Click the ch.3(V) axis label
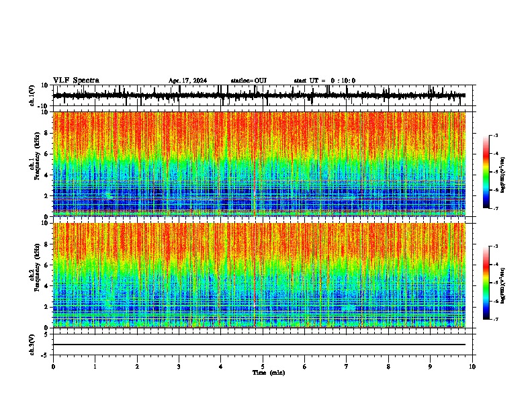This screenshot has height=411, width=532. [x=32, y=345]
